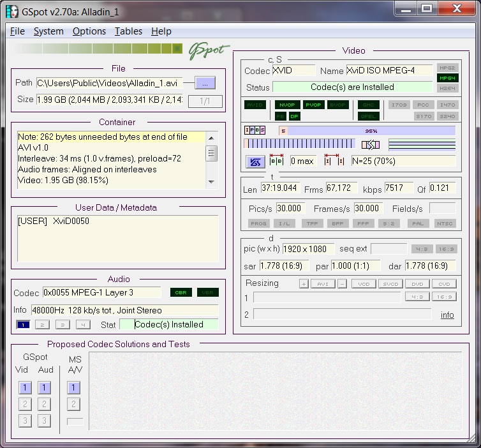
Task: Select audio stream 1 toggle button
Action: click(23, 325)
